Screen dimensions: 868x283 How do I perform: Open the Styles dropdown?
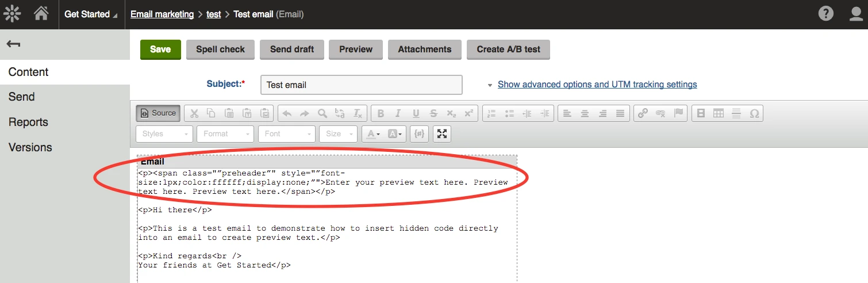click(164, 133)
